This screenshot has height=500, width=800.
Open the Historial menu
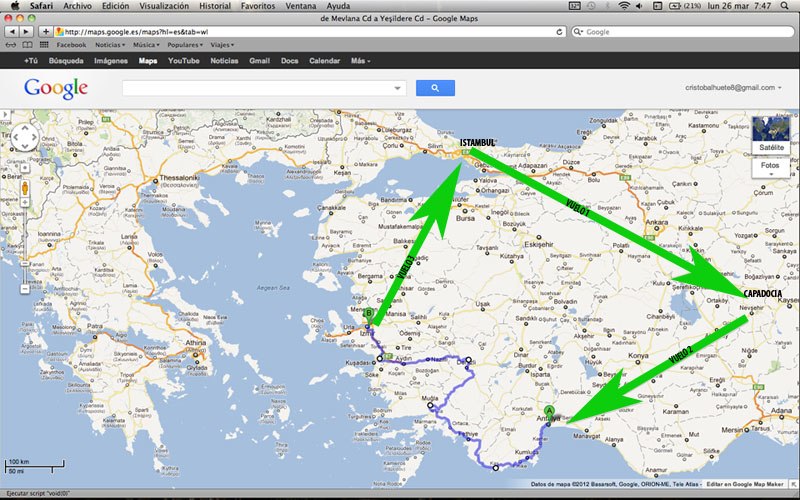tap(215, 6)
